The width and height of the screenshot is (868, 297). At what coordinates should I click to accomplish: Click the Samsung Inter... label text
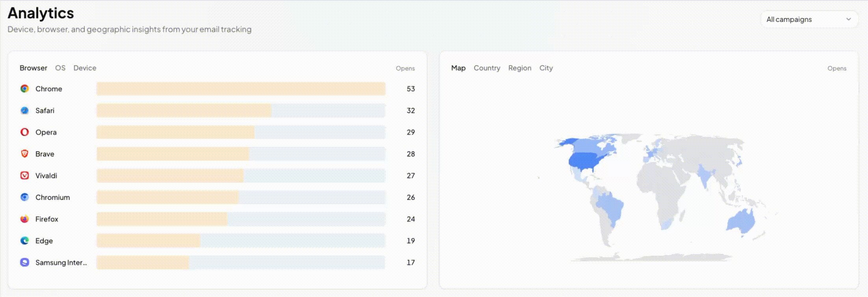[x=61, y=262]
